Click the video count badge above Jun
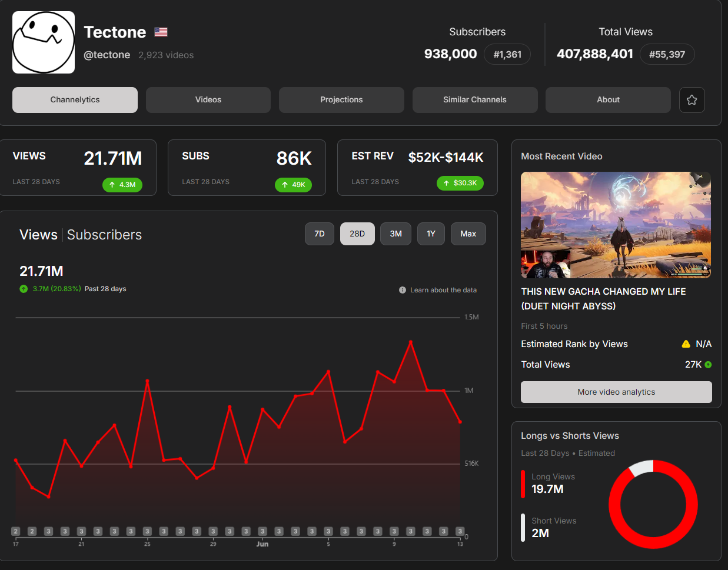The image size is (728, 570). 262,531
